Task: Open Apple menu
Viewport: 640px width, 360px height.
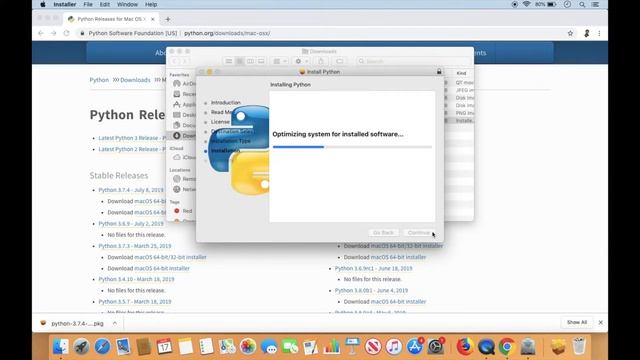Action: (43, 4)
